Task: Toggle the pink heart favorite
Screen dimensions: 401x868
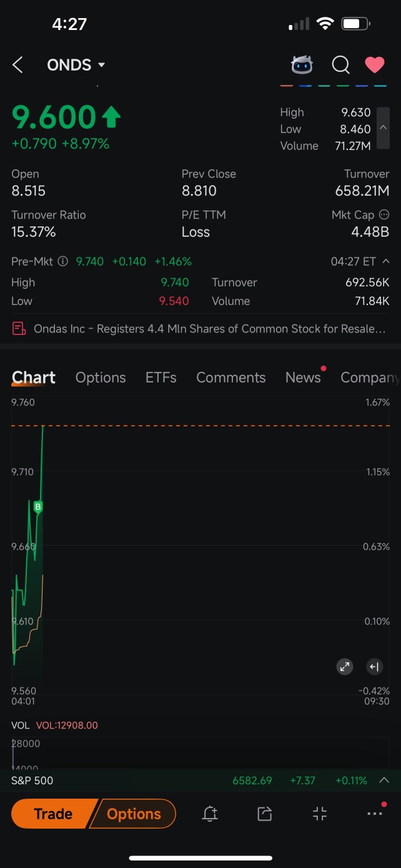Action: tap(375, 65)
